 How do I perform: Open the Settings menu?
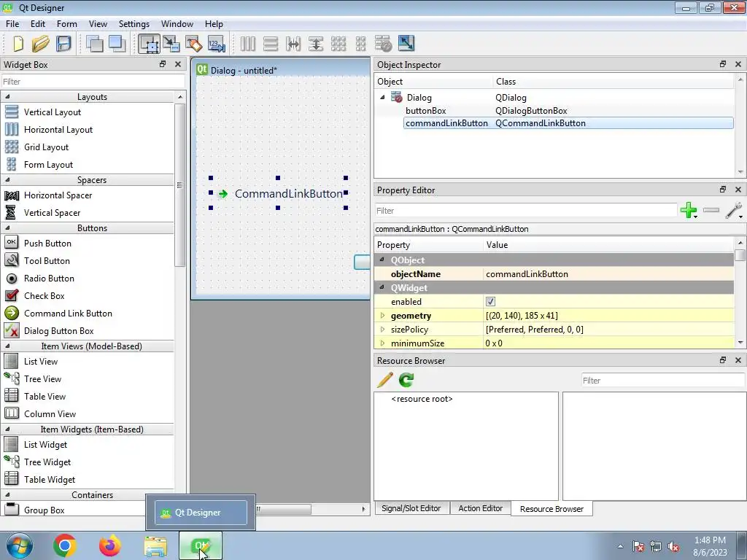134,24
